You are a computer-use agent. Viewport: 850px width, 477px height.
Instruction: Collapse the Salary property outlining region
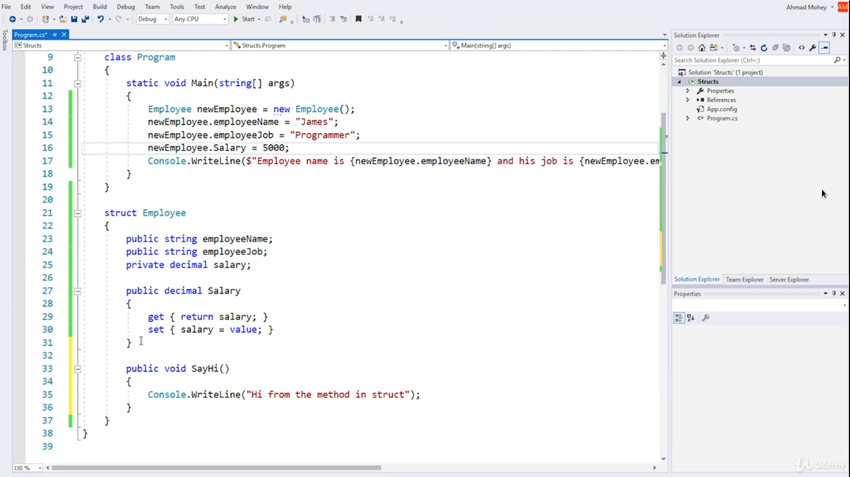coord(78,291)
